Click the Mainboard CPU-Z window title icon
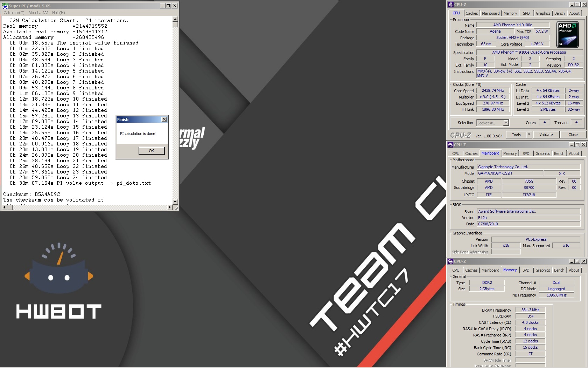The width and height of the screenshot is (588, 368). [x=450, y=145]
